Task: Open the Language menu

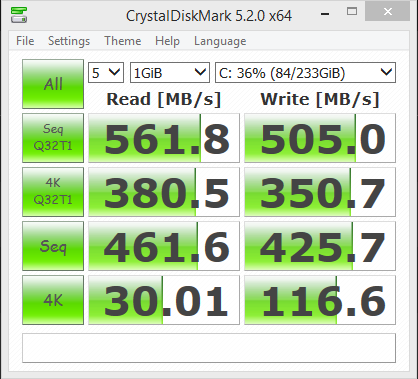Action: click(220, 41)
